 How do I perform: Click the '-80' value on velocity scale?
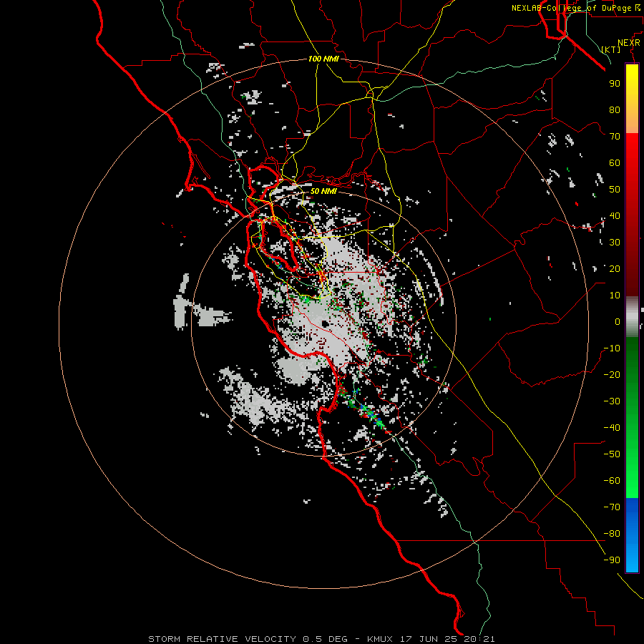[612, 534]
